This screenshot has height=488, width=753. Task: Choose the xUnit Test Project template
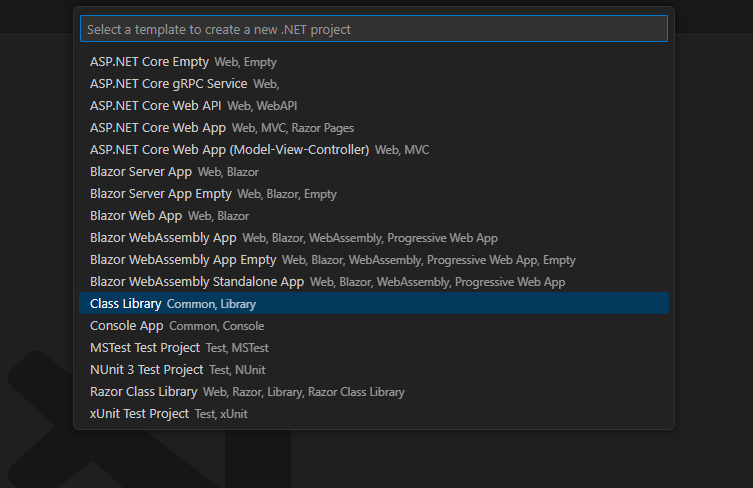click(x=374, y=414)
